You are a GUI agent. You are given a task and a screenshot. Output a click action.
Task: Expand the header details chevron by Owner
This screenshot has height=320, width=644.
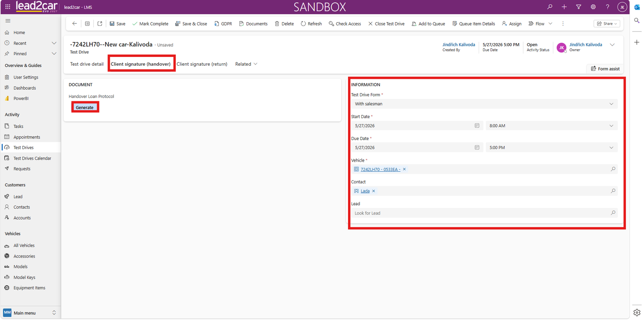click(612, 45)
